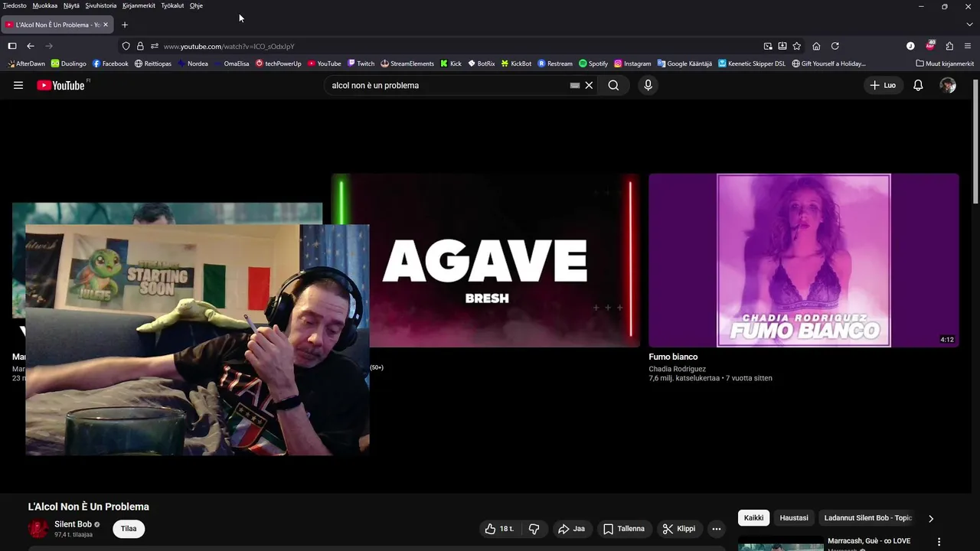Click the install/download page icon in address bar

tap(782, 46)
